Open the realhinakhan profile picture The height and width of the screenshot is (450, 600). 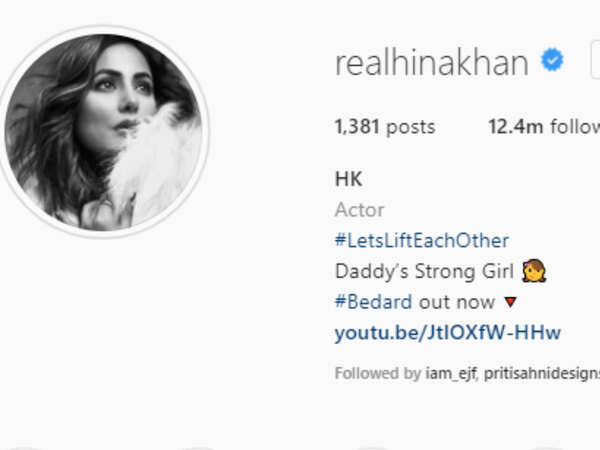pyautogui.click(x=104, y=132)
